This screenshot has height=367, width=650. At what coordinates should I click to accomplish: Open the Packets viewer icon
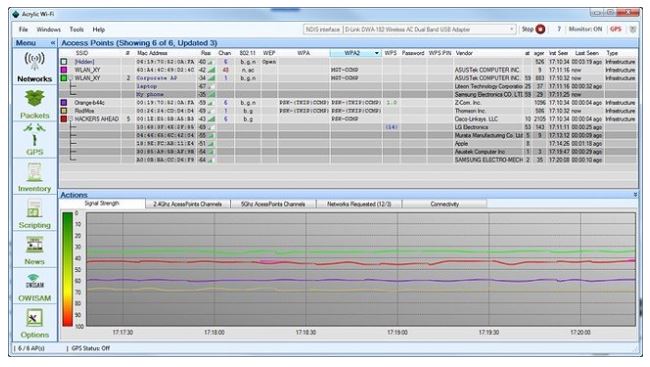[34, 104]
